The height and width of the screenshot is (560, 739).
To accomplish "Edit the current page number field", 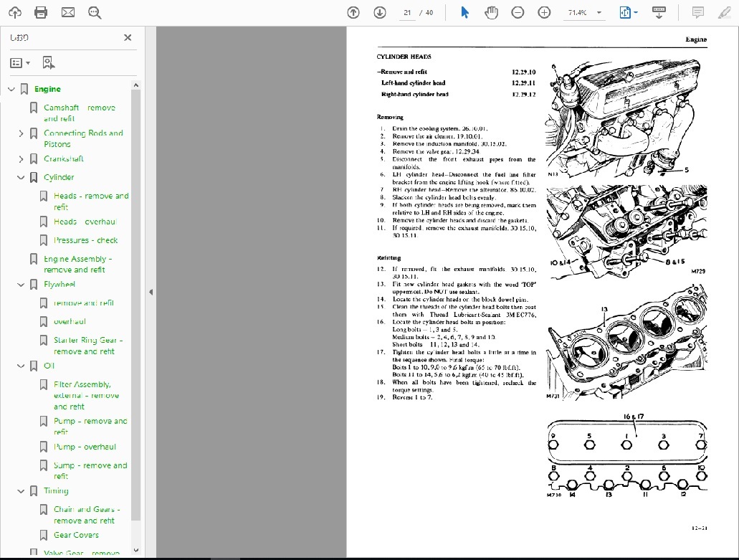I will (407, 13).
